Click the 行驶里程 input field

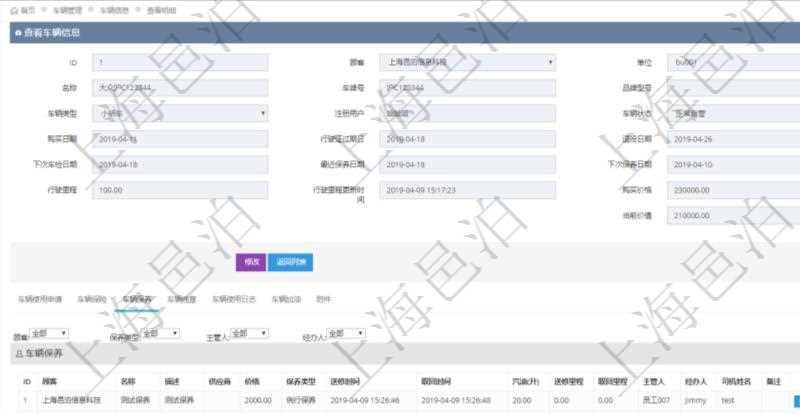click(x=179, y=189)
